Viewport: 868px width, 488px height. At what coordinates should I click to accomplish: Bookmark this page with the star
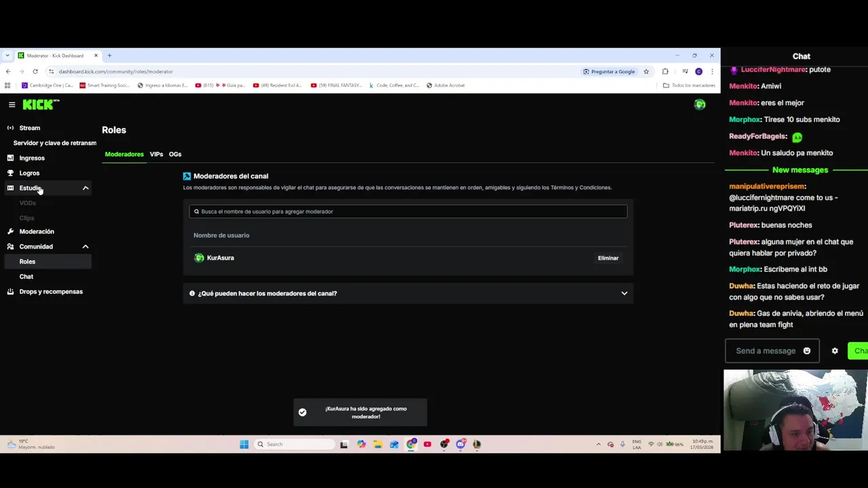(646, 71)
